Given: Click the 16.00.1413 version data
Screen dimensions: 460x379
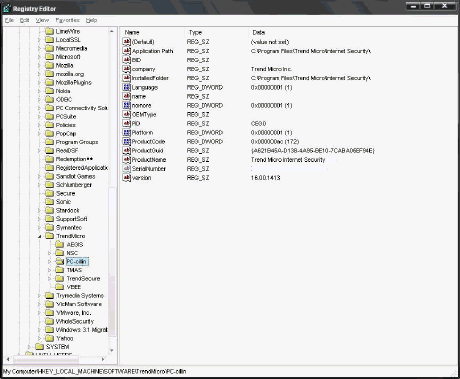Looking at the screenshot, I should tap(265, 178).
